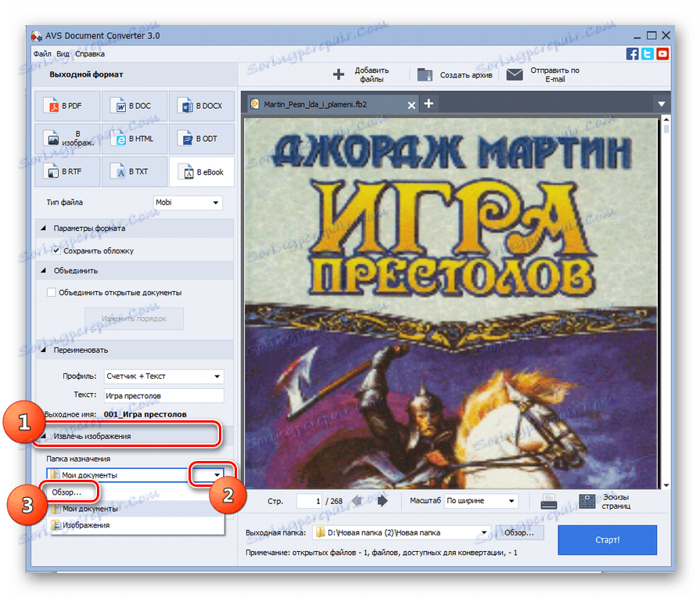Collapse the format parameters section
This screenshot has height=598, width=700.
[x=43, y=229]
